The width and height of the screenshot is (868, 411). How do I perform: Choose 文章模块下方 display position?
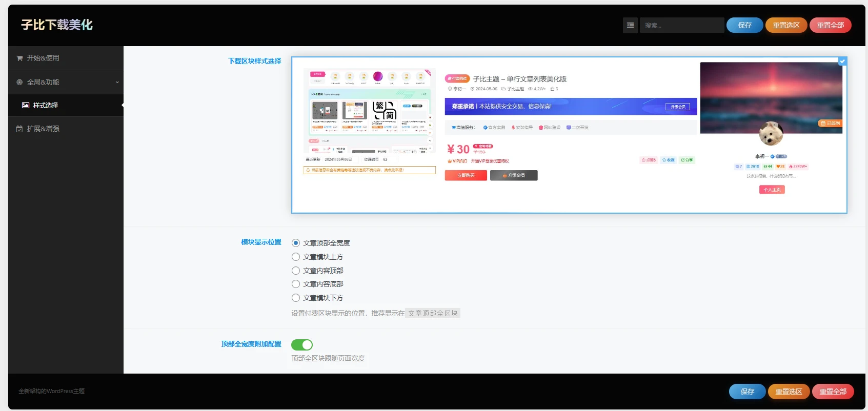(296, 298)
